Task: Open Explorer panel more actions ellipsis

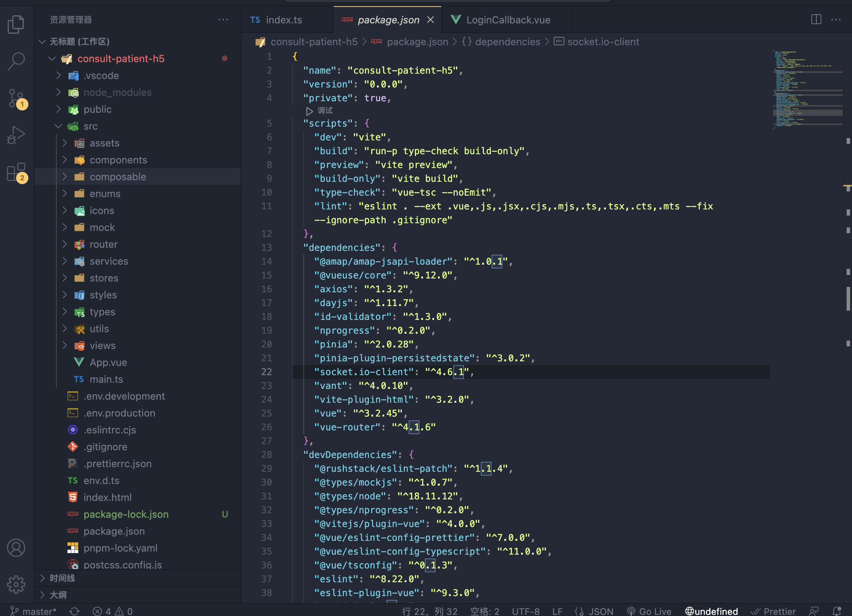Action: click(223, 20)
